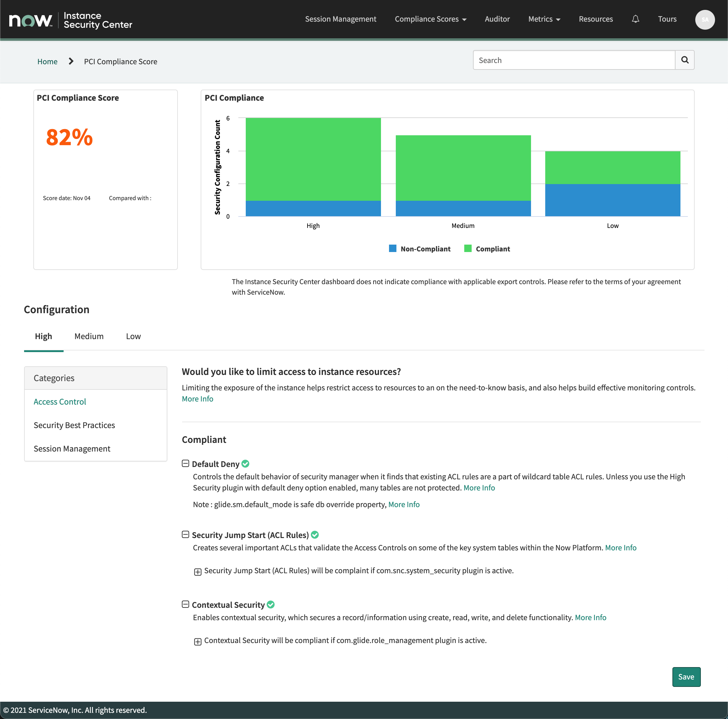Open Tours from the navigation bar
Screen dimensions: 728x719
[667, 19]
